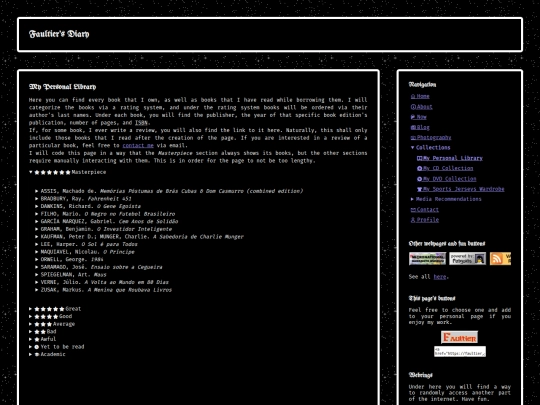
Task: Click the Now flag icon
Action: [x=413, y=117]
